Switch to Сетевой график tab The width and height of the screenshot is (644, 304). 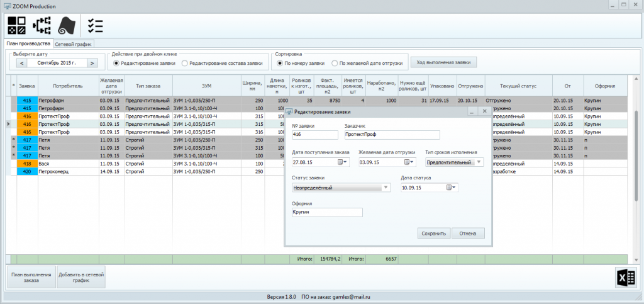(74, 44)
